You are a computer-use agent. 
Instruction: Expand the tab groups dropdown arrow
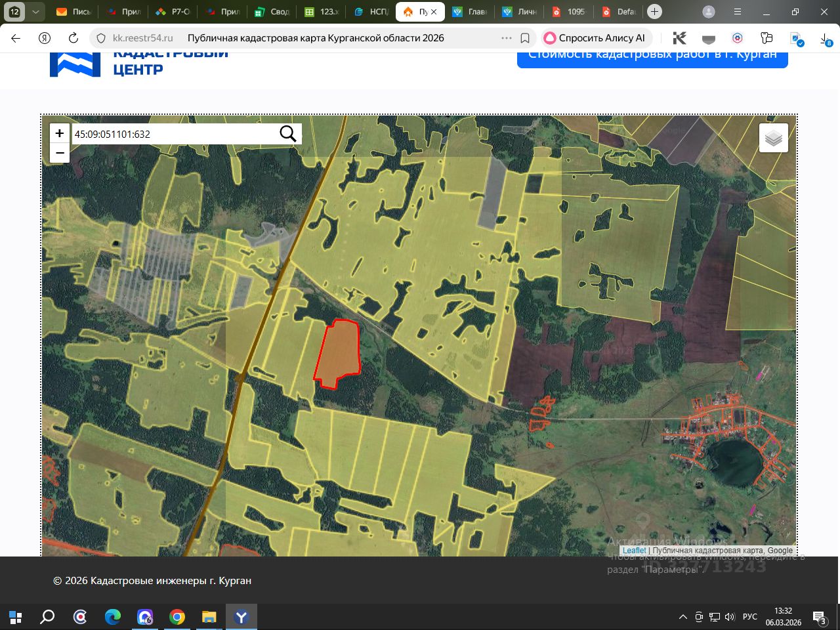click(35, 12)
